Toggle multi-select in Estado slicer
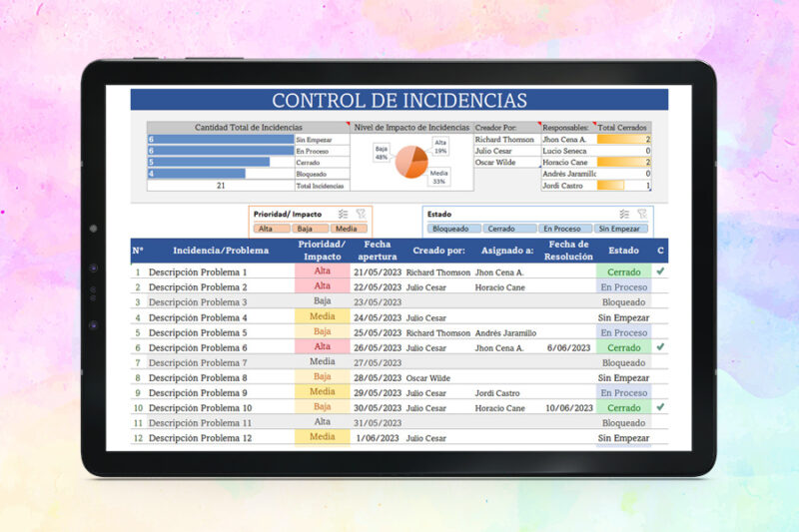The height and width of the screenshot is (532, 799). pyautogui.click(x=624, y=215)
